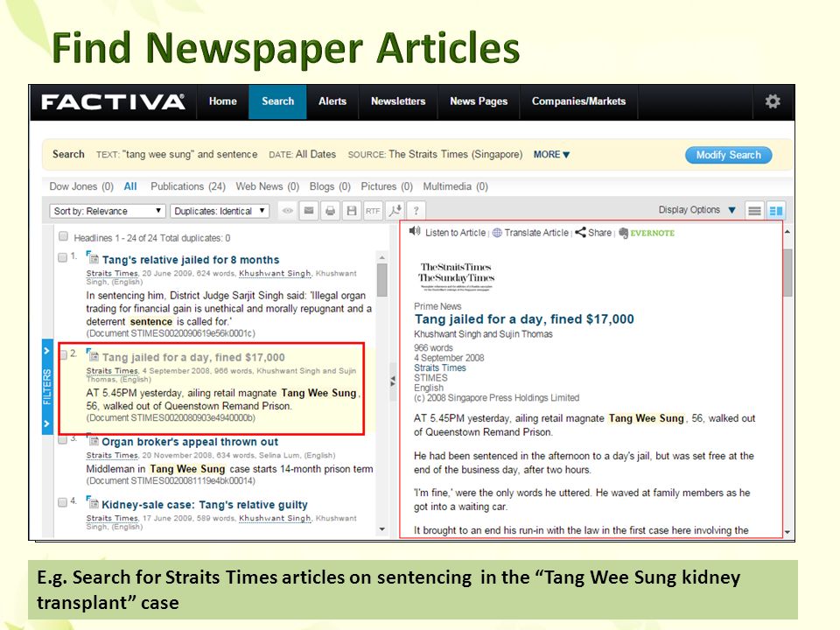Click the Share icon
The height and width of the screenshot is (630, 840).
tap(580, 233)
